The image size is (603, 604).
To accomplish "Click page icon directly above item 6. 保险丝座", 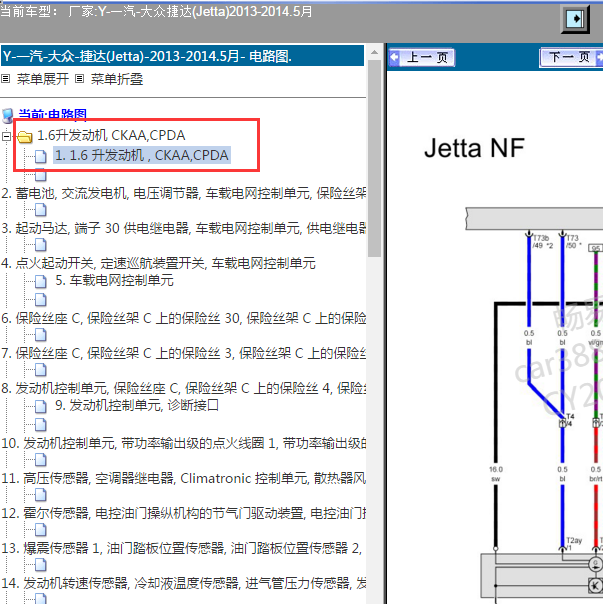I will [x=40, y=300].
